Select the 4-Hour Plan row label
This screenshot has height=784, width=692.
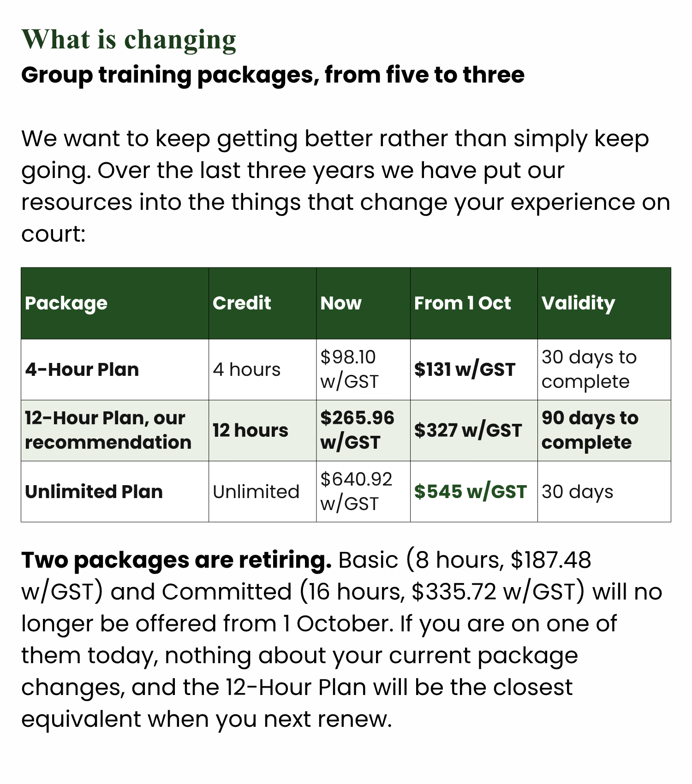point(82,369)
